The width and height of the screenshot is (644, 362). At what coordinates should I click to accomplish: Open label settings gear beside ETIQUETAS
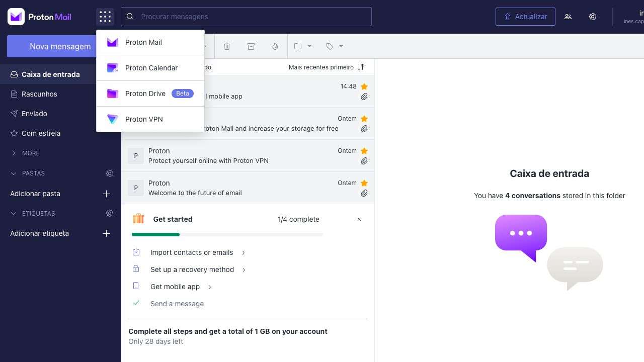point(110,213)
